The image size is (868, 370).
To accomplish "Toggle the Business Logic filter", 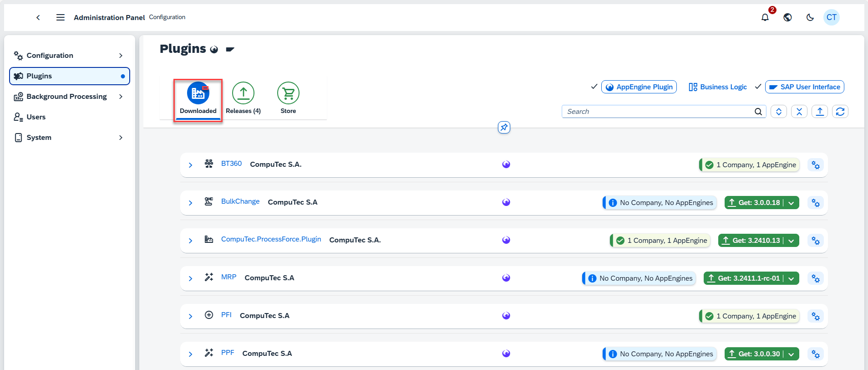I will 718,87.
